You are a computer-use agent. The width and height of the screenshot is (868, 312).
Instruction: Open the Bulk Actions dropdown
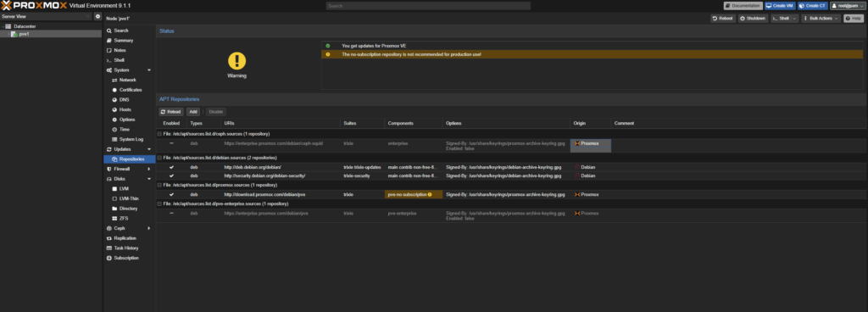(x=821, y=19)
